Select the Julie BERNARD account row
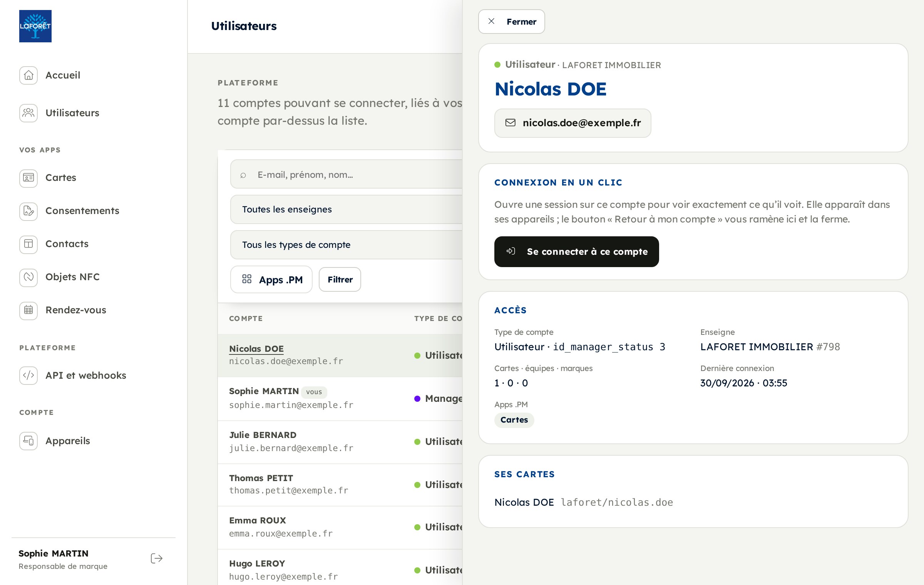This screenshot has width=924, height=585. click(340, 442)
